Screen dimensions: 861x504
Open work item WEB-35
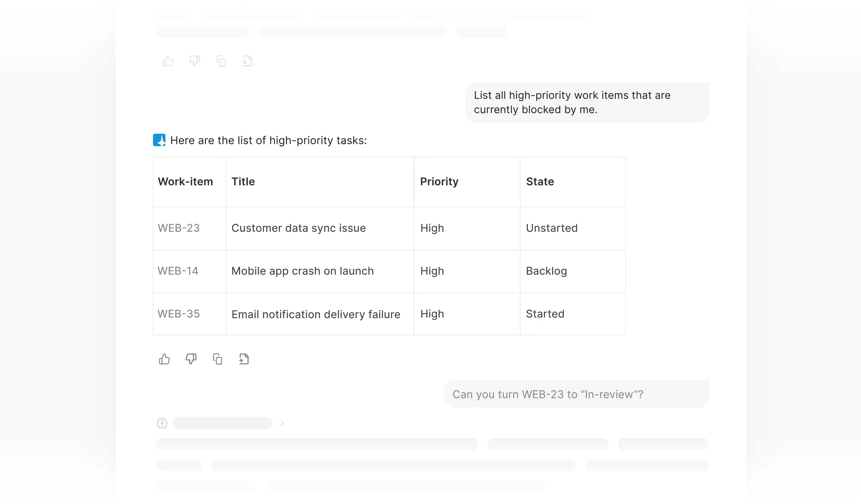[x=179, y=314]
